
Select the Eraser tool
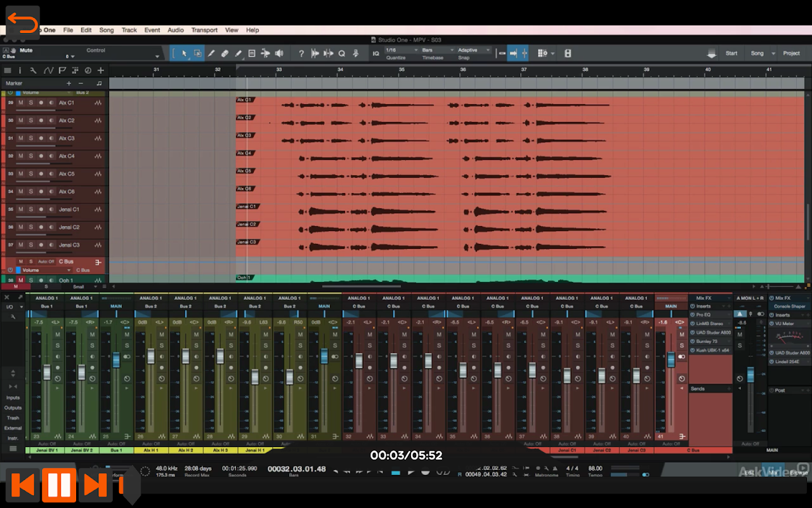[225, 53]
